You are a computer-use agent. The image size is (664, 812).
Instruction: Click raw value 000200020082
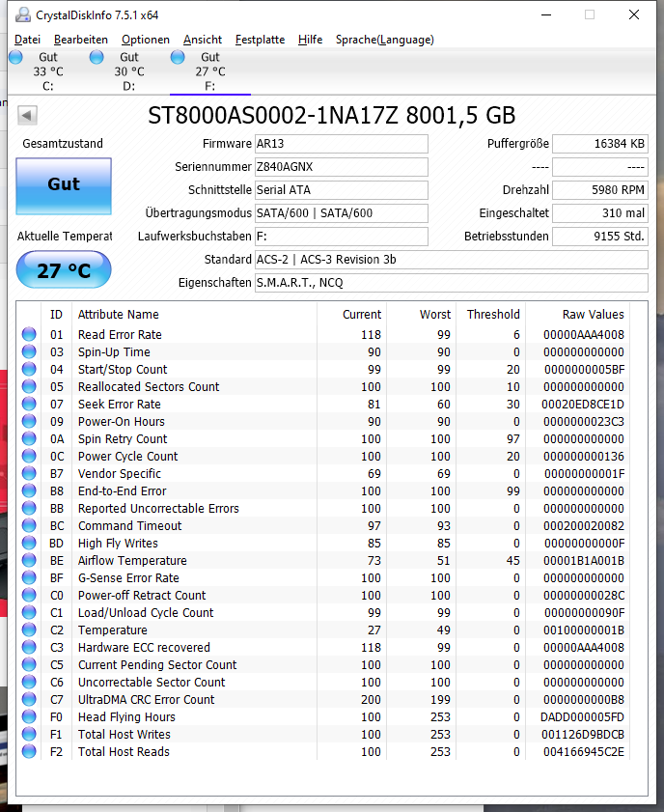[x=584, y=525]
